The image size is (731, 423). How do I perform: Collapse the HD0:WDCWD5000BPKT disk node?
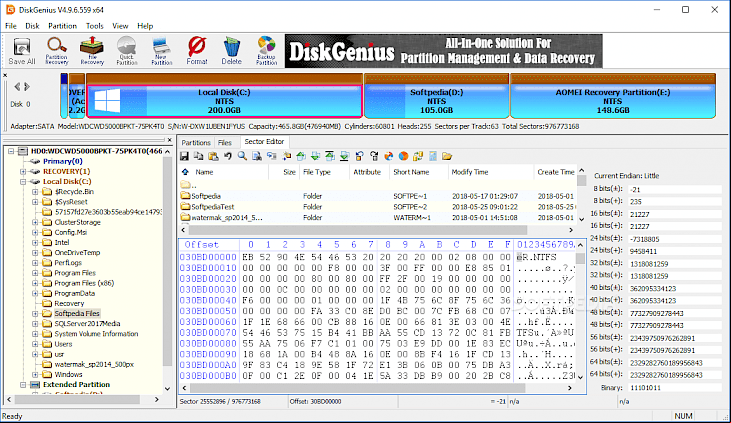click(11, 151)
